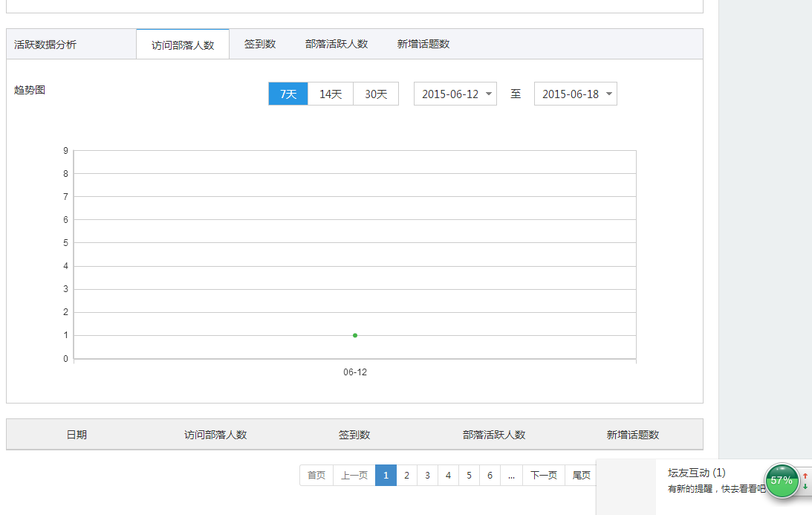This screenshot has height=515, width=812.
Task: Click the 活跃数据分析 section title
Action: pos(45,45)
